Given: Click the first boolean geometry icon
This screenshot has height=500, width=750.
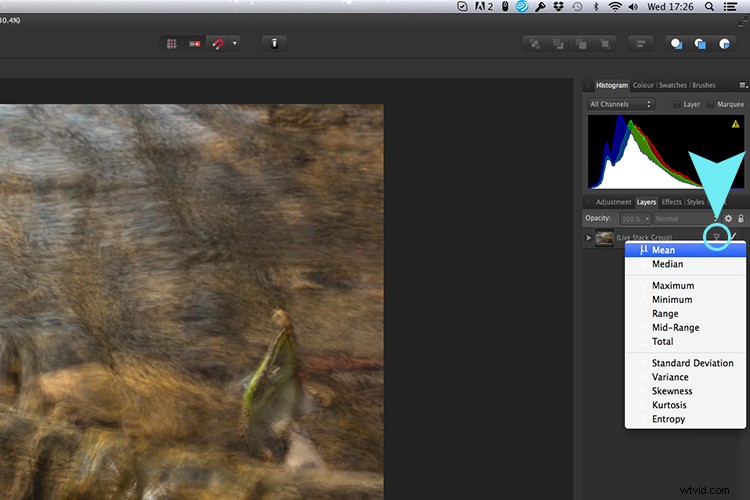Looking at the screenshot, I should 676,44.
